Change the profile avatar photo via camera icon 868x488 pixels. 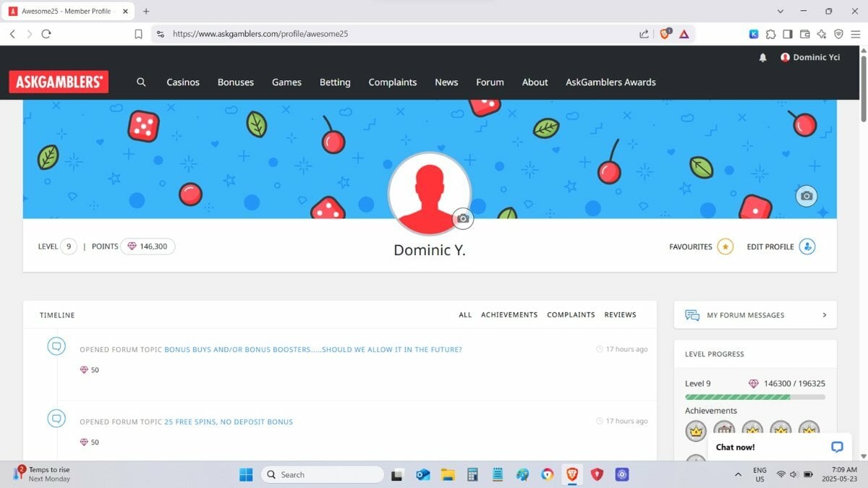[x=463, y=218]
